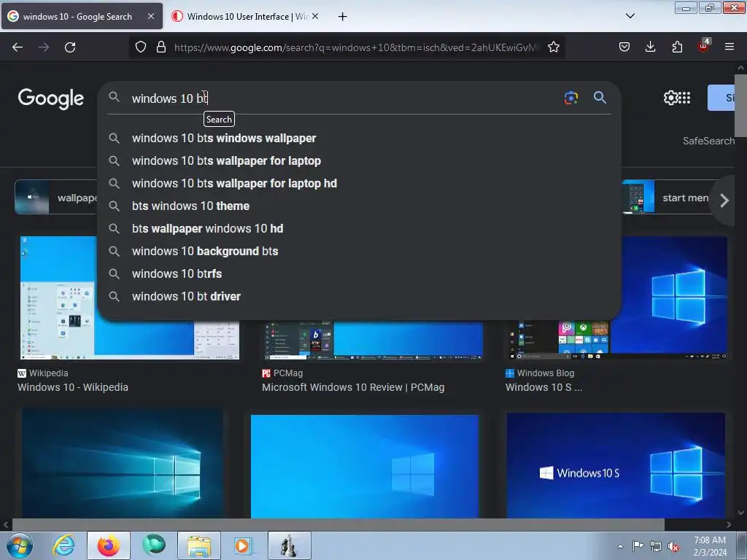Image resolution: width=747 pixels, height=560 pixels.
Task: Open the Windows Blog 'Windows 10 S' result
Action: click(543, 387)
